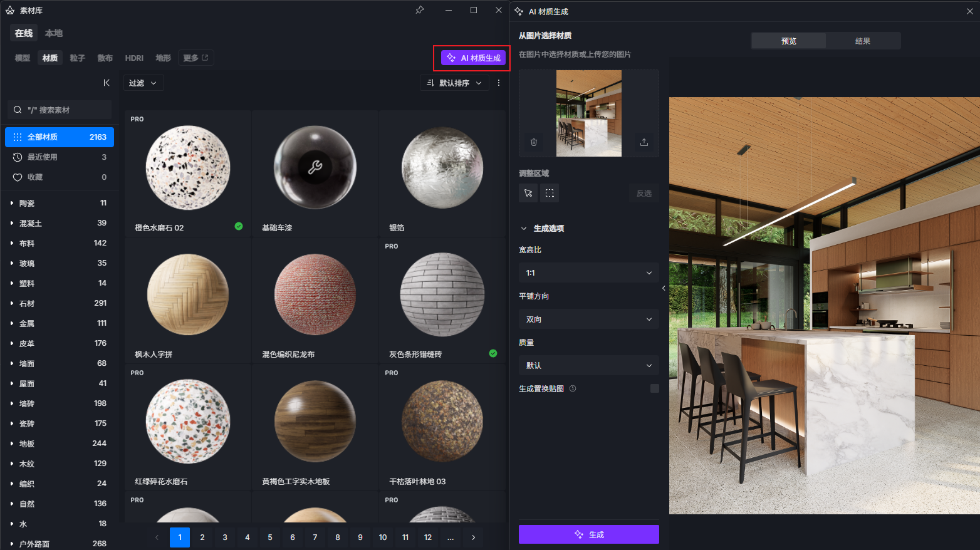The image size is (980, 550).
Task: Open 收藏 favorites list
Action: [x=60, y=177]
